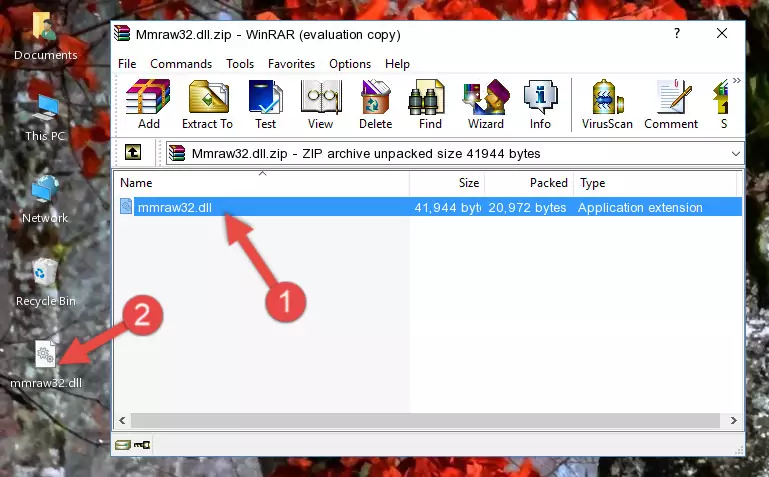Open the Help menu
769x477 pixels.
coord(397,64)
